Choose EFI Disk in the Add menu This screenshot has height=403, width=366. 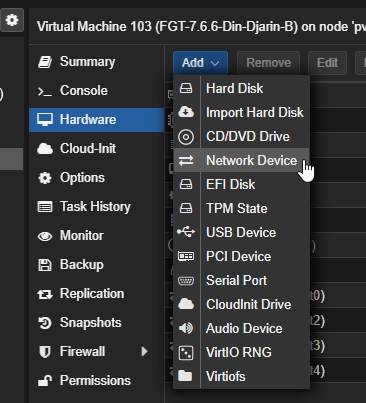(242, 184)
